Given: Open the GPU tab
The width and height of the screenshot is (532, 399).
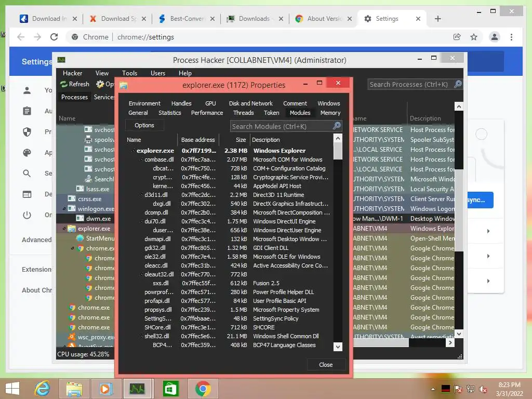Looking at the screenshot, I should [210, 103].
